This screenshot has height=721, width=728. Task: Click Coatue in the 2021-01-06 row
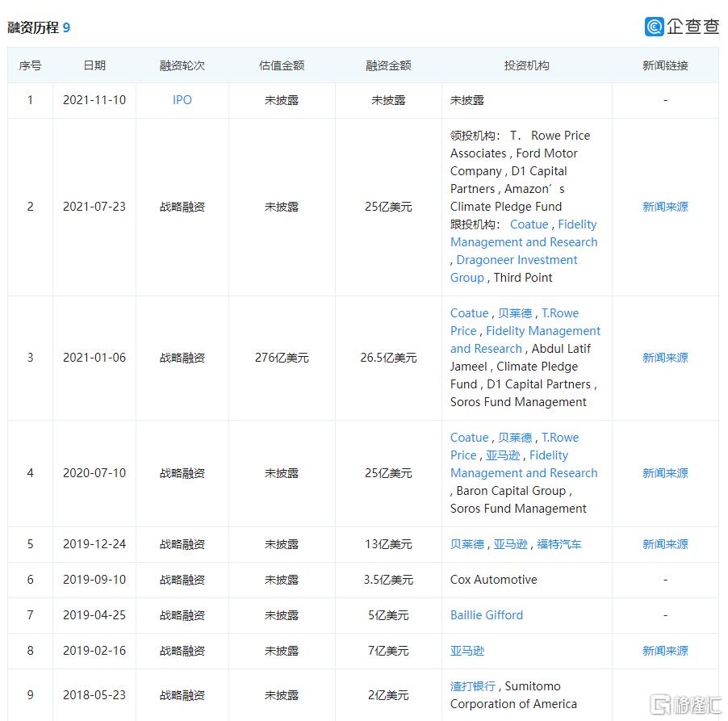(470, 313)
